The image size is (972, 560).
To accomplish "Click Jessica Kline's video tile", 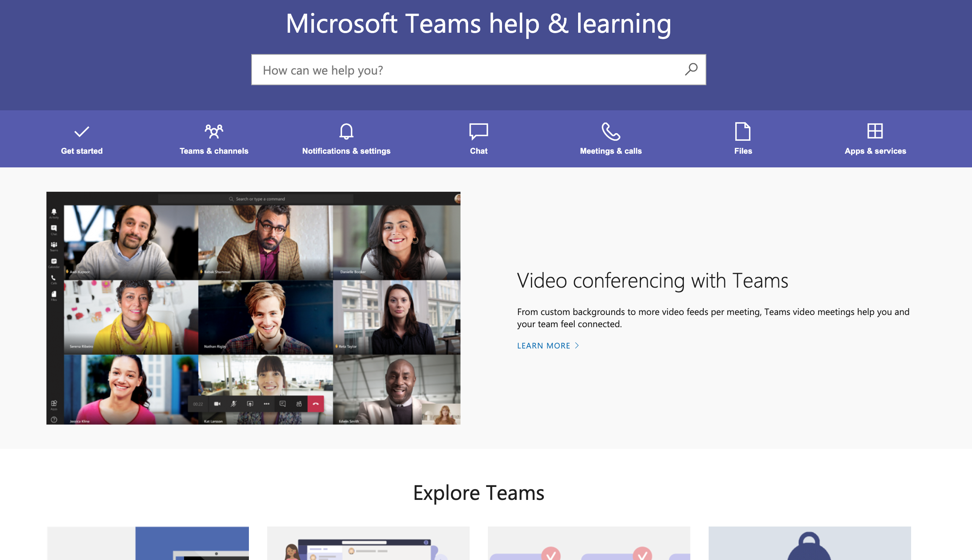I will tap(131, 389).
